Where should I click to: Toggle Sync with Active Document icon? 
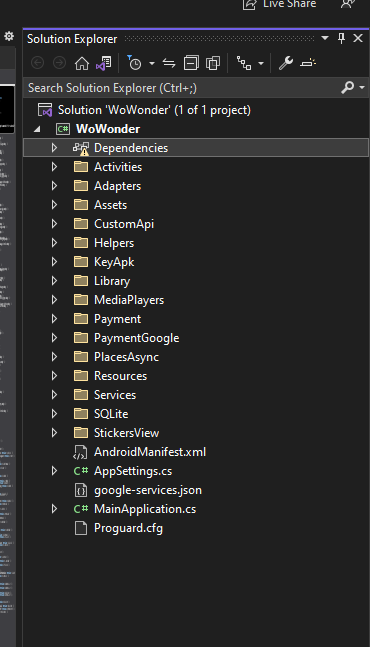coord(169,63)
